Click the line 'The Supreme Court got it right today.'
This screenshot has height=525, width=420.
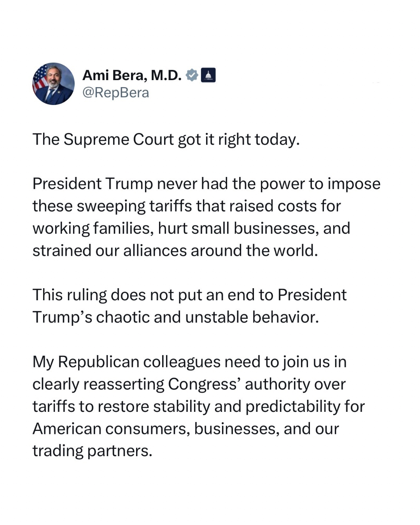166,140
